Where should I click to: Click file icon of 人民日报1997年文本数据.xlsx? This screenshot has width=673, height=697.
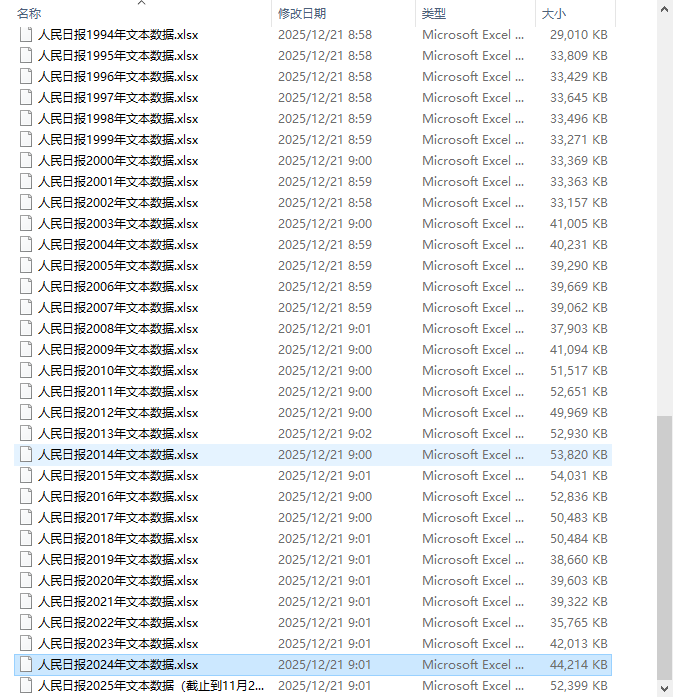pyautogui.click(x=26, y=98)
